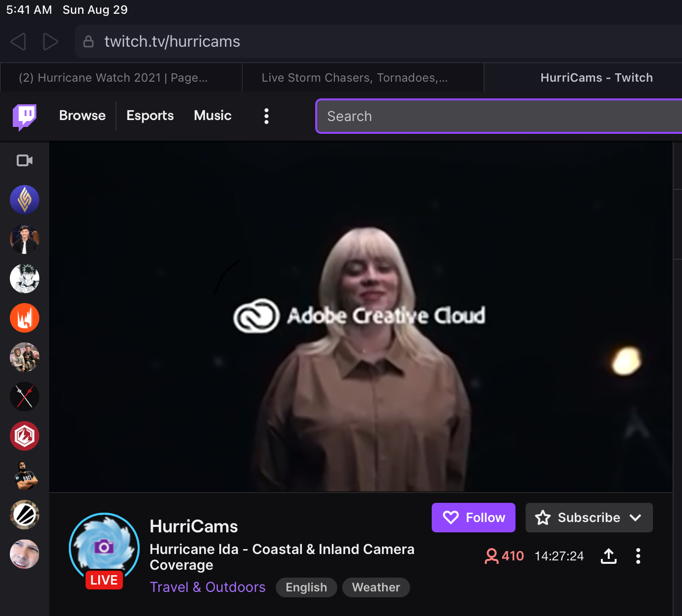The image size is (682, 616).
Task: Open the Browse menu item
Action: tap(83, 116)
